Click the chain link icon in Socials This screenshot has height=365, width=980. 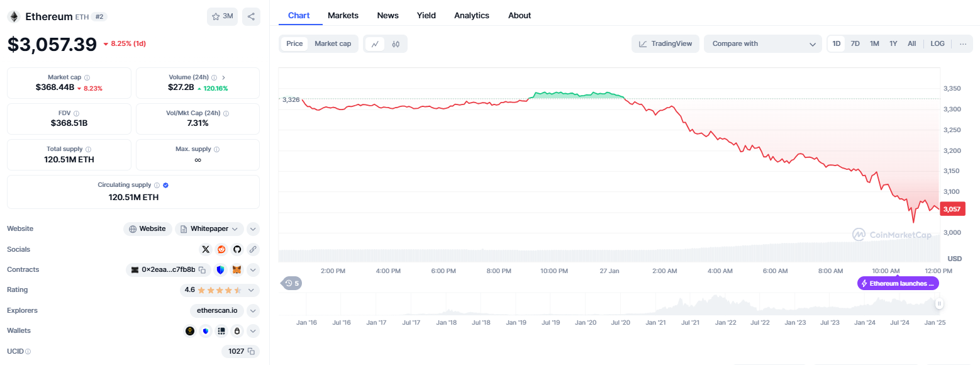tap(253, 249)
